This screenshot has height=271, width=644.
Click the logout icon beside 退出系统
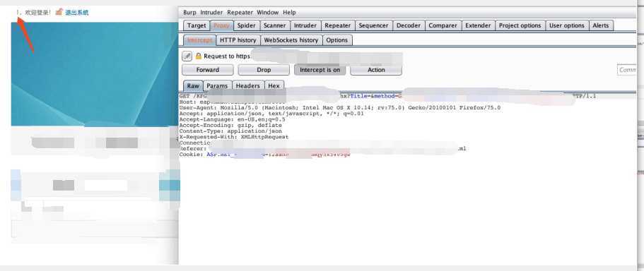point(59,12)
